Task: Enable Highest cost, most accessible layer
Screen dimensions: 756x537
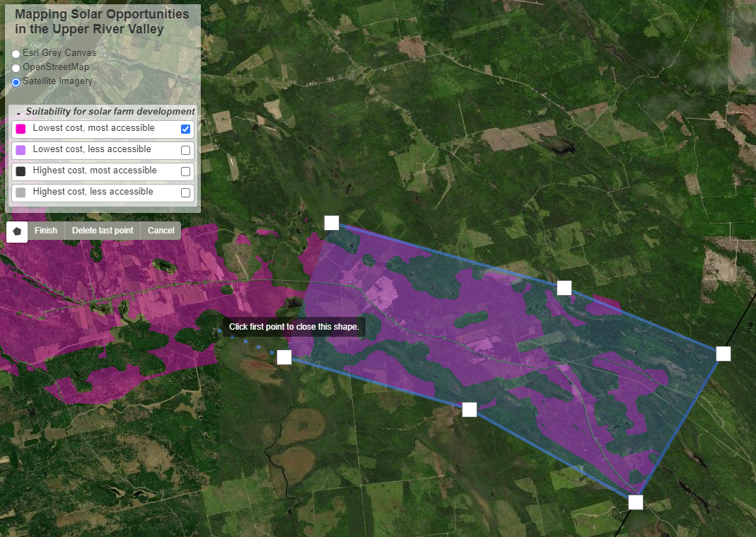Action: pyautogui.click(x=185, y=171)
